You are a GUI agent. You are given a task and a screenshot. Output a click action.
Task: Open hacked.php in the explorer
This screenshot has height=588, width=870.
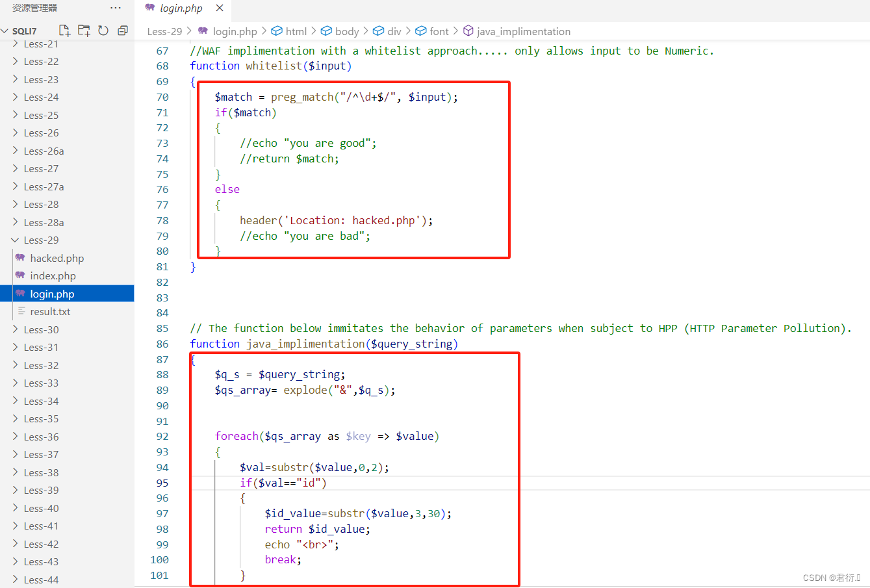(x=57, y=258)
